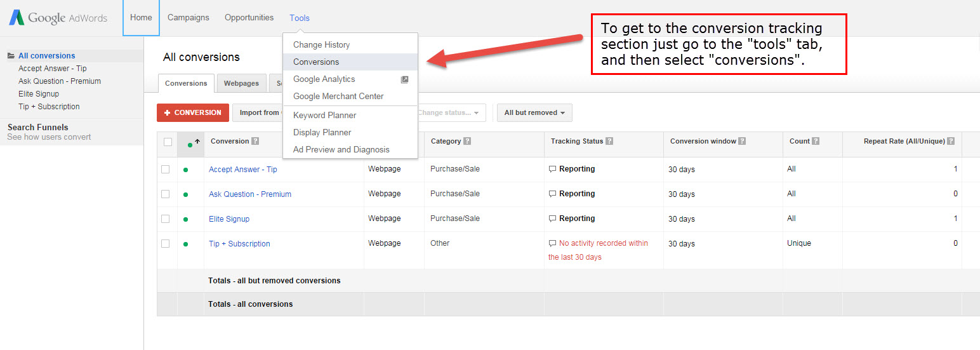Click green status dot for Accept Answer - Tip

tap(185, 170)
